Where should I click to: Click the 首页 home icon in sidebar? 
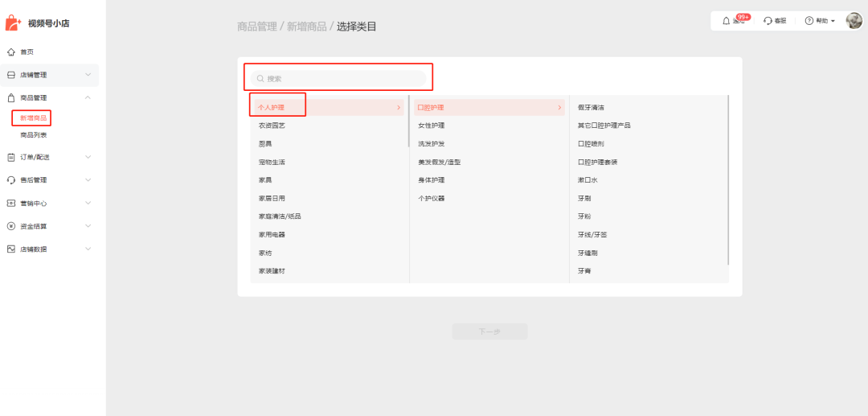11,52
